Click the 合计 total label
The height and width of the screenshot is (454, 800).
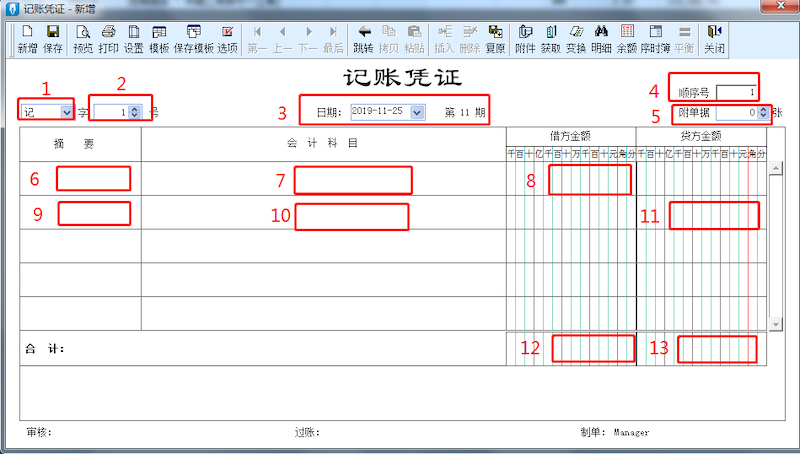coord(45,349)
